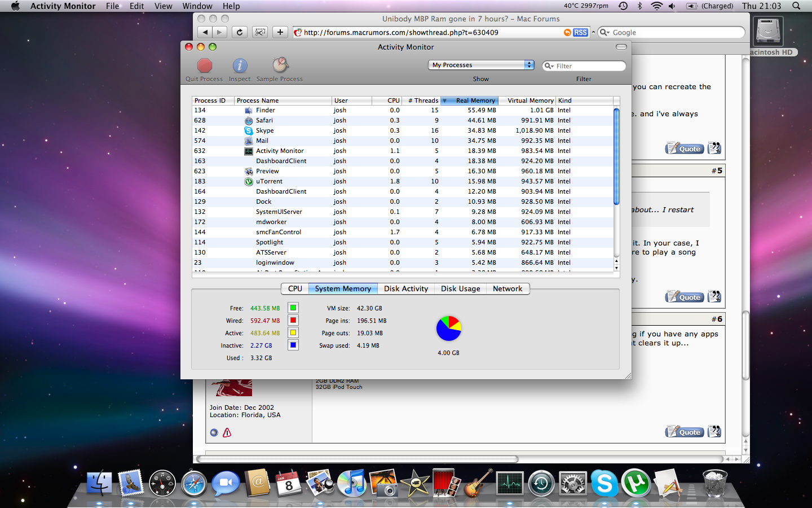The image size is (812, 508).
Task: Open the File menu
Action: point(113,6)
